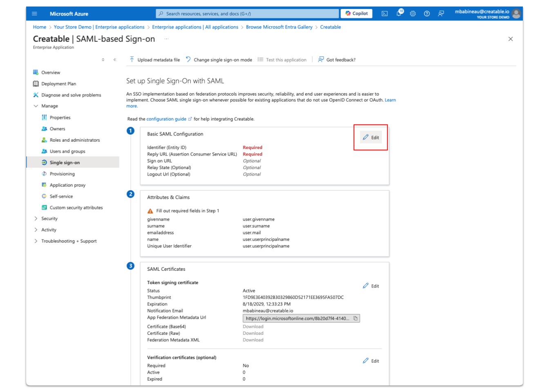The image size is (549, 392).
Task: Open the feedback icon in top bar
Action: (441, 13)
